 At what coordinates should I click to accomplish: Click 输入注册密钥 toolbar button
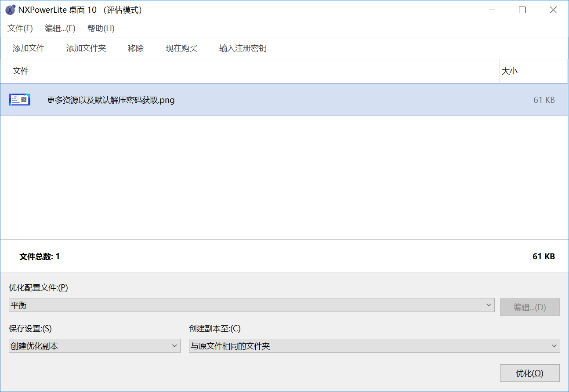click(x=243, y=48)
